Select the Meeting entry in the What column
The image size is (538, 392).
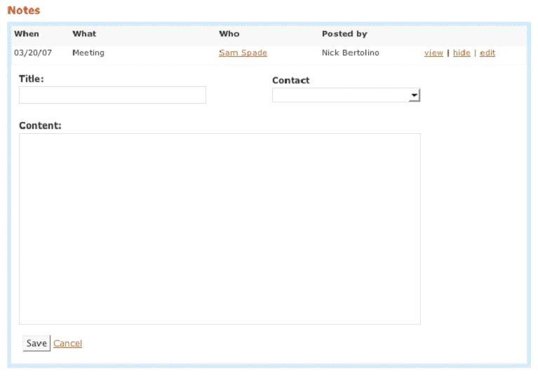[88, 53]
